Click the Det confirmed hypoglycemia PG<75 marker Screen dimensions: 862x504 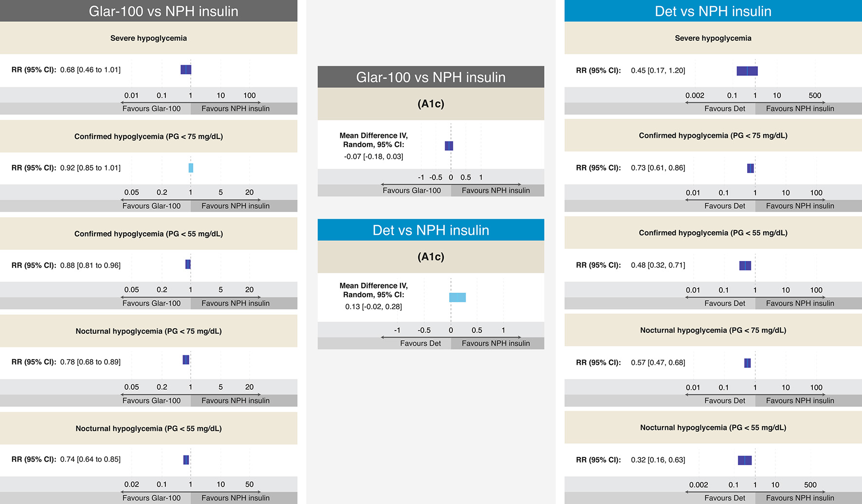751,168
